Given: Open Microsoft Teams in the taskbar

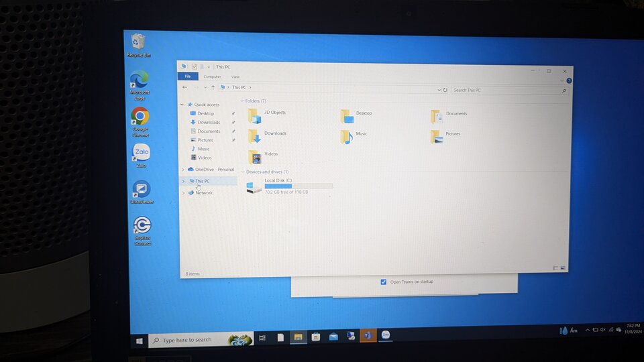Looking at the screenshot, I should 368,336.
